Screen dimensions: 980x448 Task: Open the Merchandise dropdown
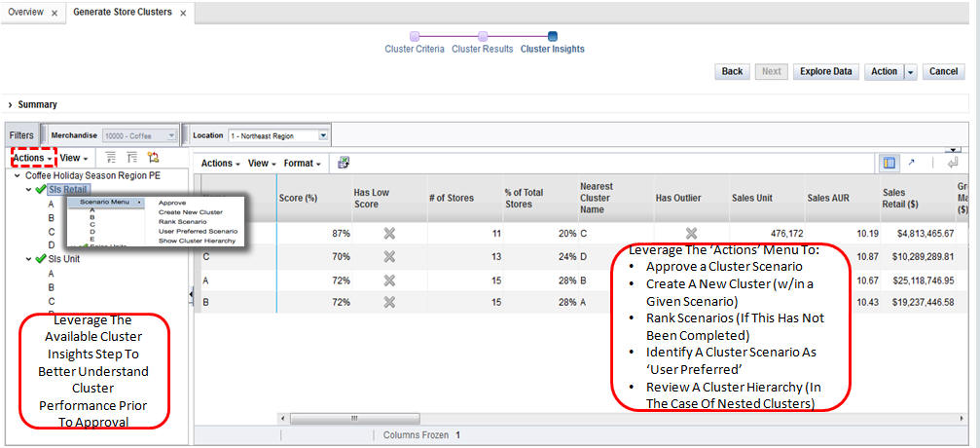(x=172, y=135)
